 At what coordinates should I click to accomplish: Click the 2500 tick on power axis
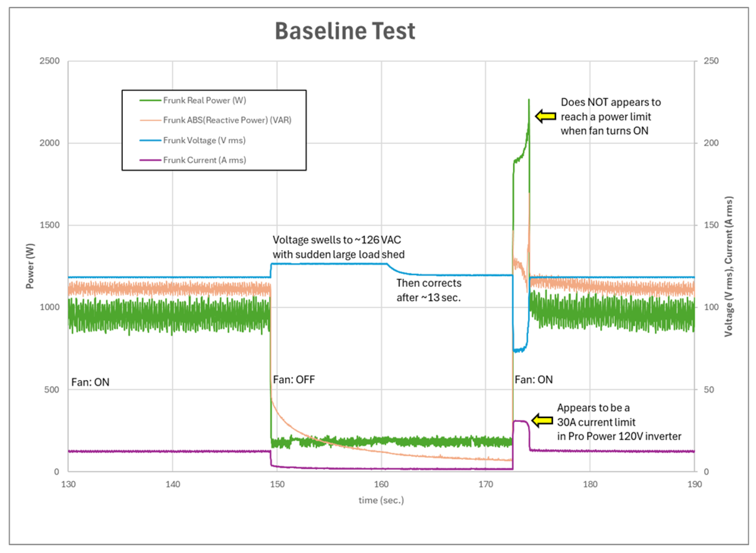pos(50,61)
